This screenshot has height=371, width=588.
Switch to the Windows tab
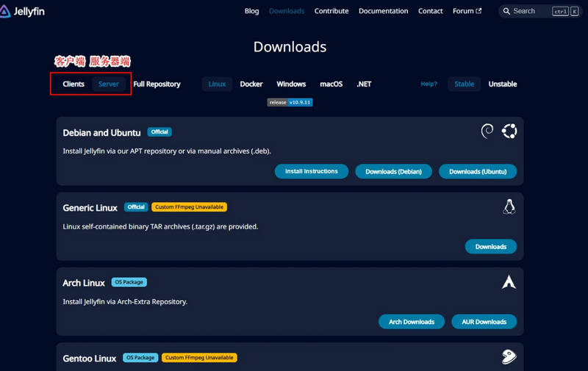pyautogui.click(x=291, y=84)
